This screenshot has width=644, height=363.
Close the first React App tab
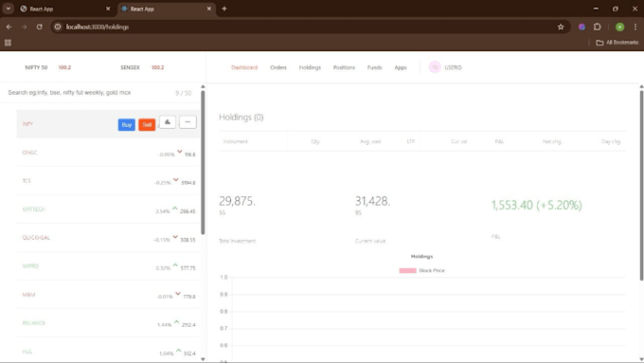(x=108, y=9)
